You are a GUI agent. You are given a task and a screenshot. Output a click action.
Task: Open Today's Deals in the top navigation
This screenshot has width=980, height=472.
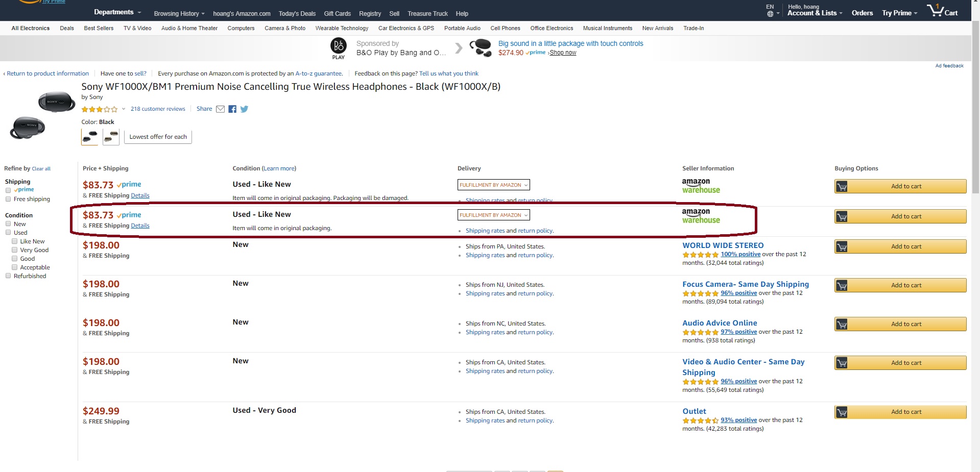pos(297,14)
